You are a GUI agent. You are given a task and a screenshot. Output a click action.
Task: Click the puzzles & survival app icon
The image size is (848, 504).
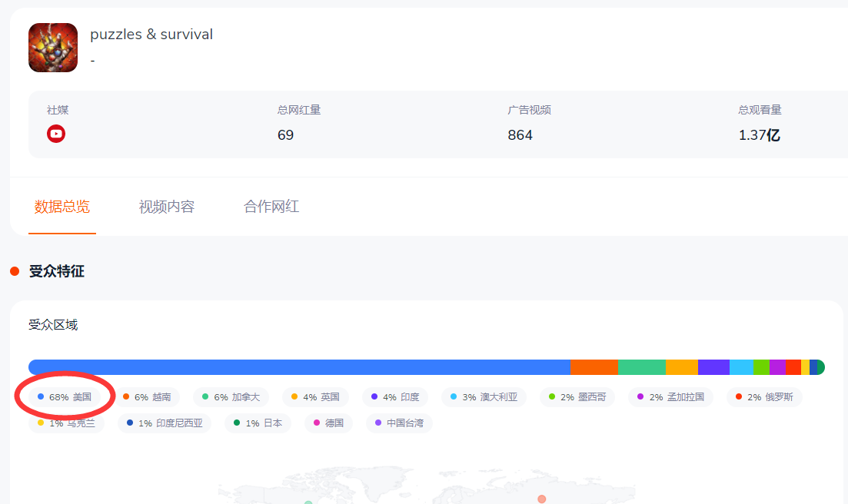pyautogui.click(x=53, y=48)
